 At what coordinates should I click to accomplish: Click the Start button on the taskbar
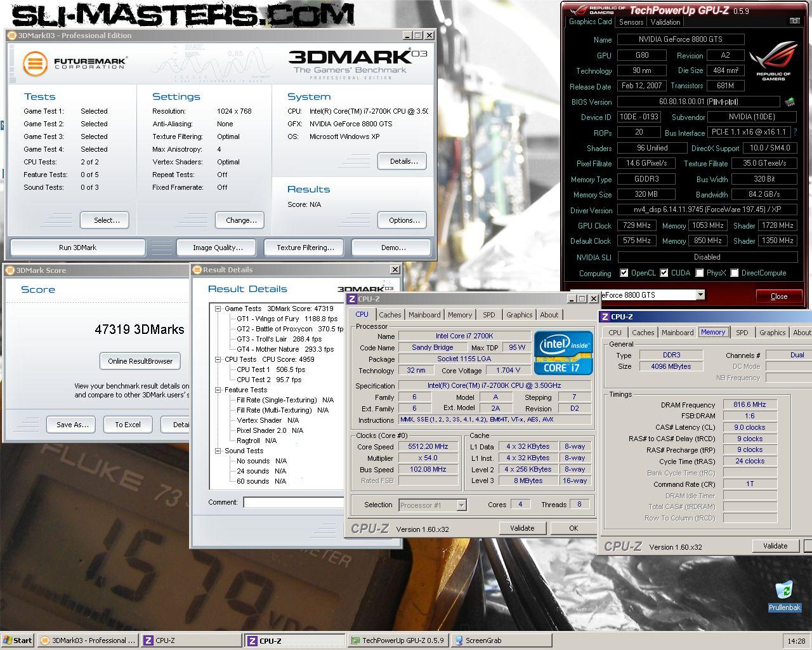coord(17,640)
